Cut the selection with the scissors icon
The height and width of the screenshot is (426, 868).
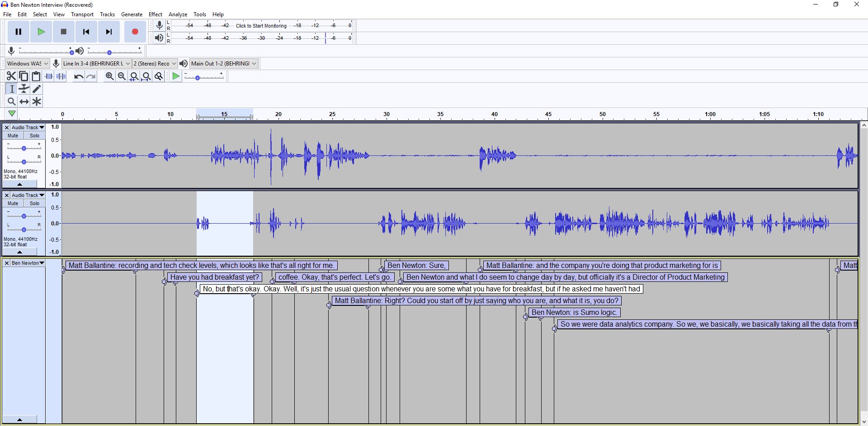11,76
